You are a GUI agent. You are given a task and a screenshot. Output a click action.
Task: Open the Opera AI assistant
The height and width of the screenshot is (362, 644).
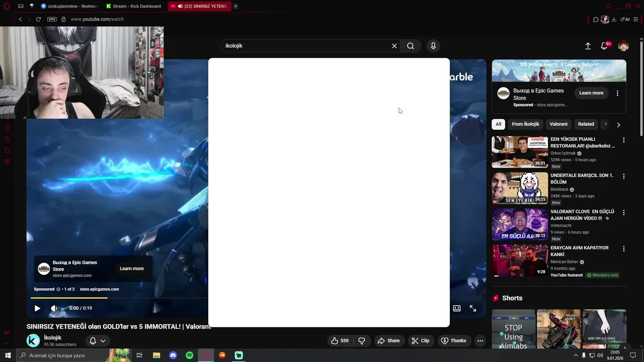coord(625,19)
